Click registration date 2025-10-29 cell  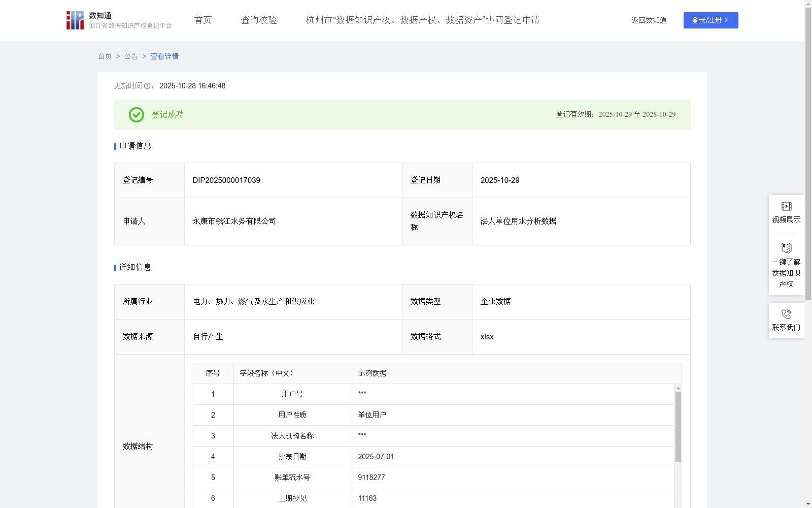581,180
